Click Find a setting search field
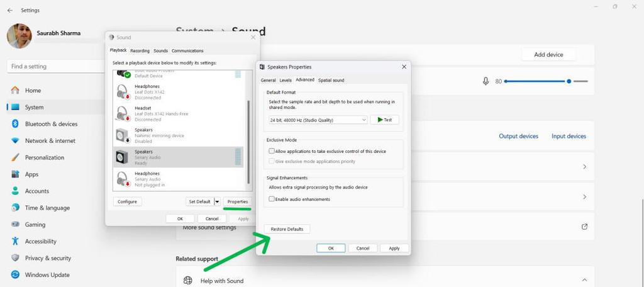This screenshot has height=287, width=644. point(56,66)
